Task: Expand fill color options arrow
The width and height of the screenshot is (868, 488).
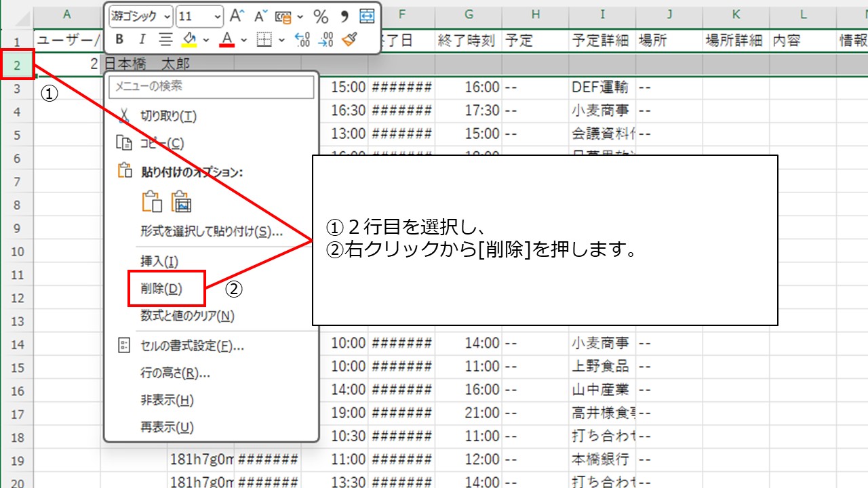Action: point(206,40)
